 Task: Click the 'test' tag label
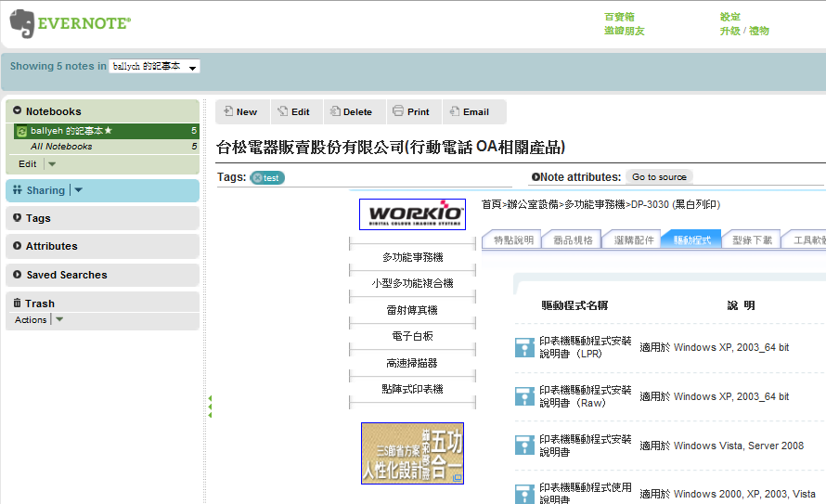(x=271, y=178)
